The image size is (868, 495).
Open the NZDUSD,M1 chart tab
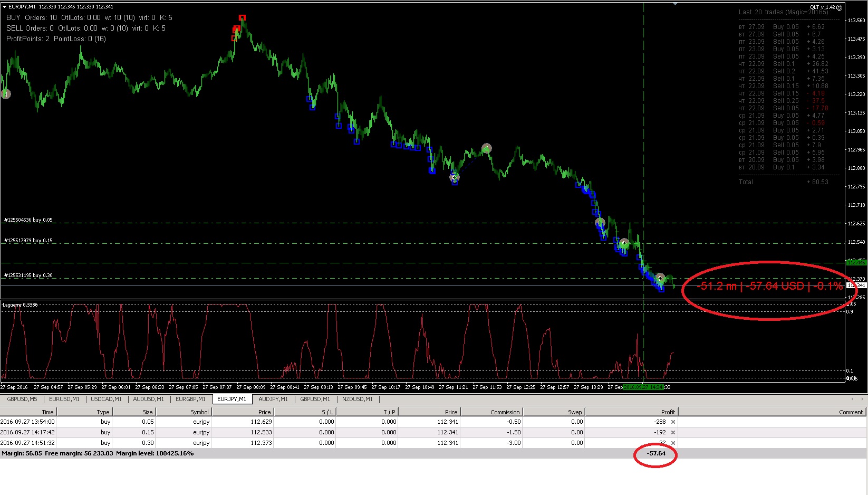(x=358, y=399)
